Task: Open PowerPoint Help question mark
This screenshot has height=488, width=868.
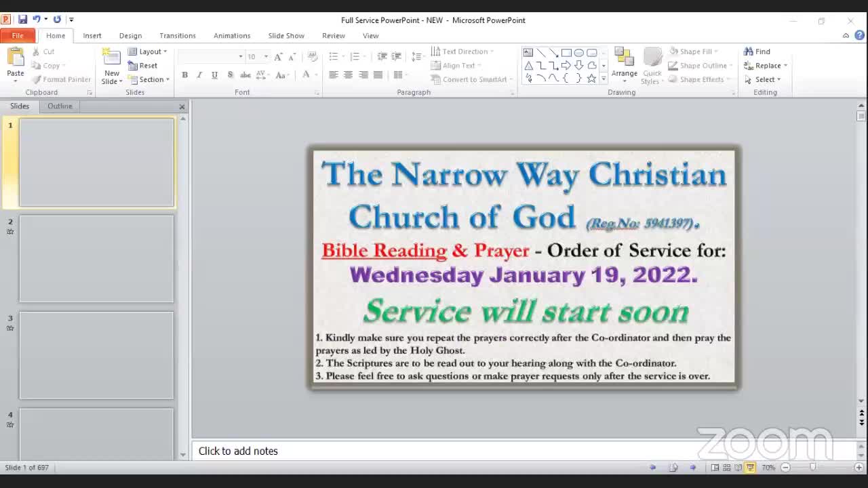Action: pos(859,36)
